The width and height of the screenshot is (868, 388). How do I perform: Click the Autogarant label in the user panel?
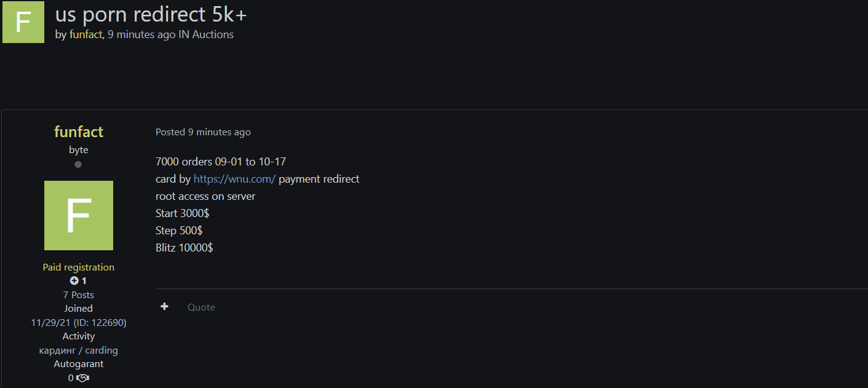[x=79, y=364]
